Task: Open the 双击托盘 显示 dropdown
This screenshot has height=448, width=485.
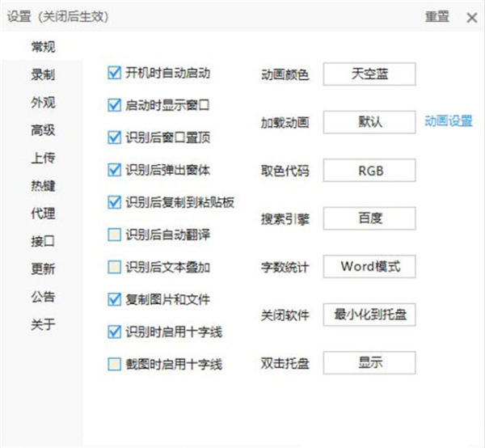Action: [369, 362]
